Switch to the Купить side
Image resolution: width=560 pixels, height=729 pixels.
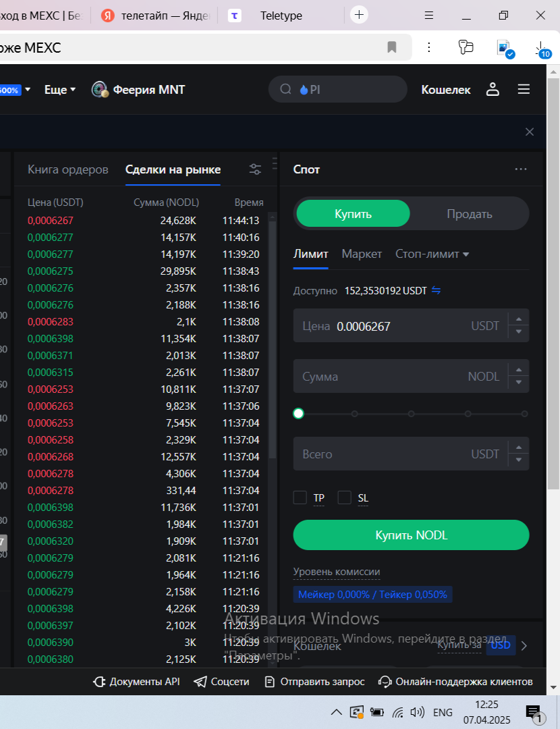[x=353, y=214]
